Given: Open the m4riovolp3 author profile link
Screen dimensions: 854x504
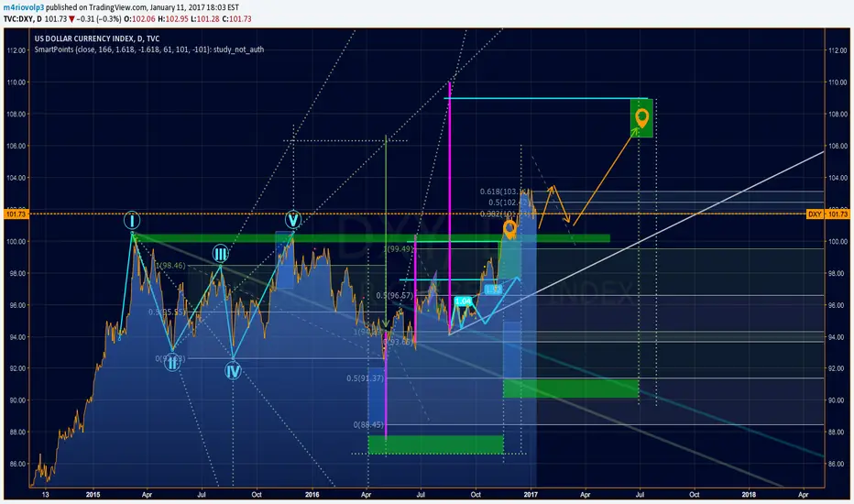Looking at the screenshot, I should coord(24,7).
